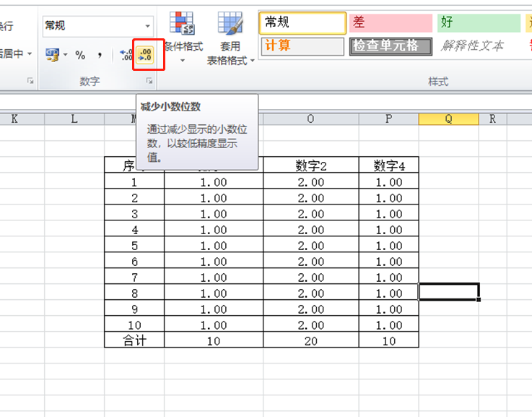This screenshot has width=532, height=417.
Task: Apply the 检查单元格 cell style
Action: pos(391,46)
